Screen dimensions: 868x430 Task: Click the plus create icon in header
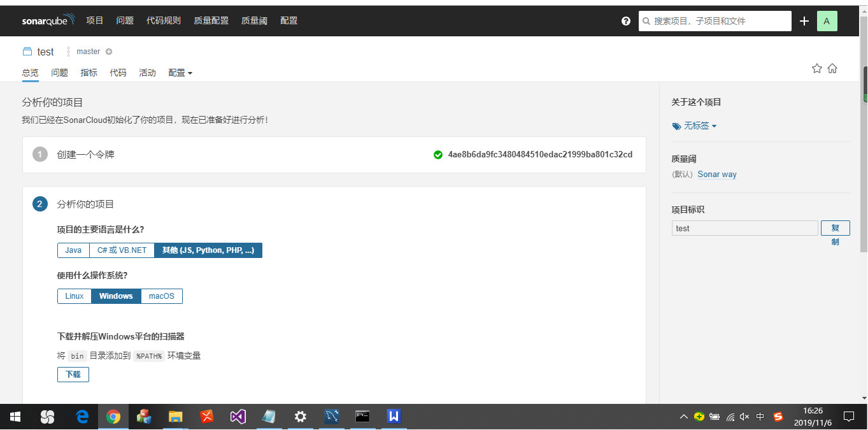coord(804,21)
